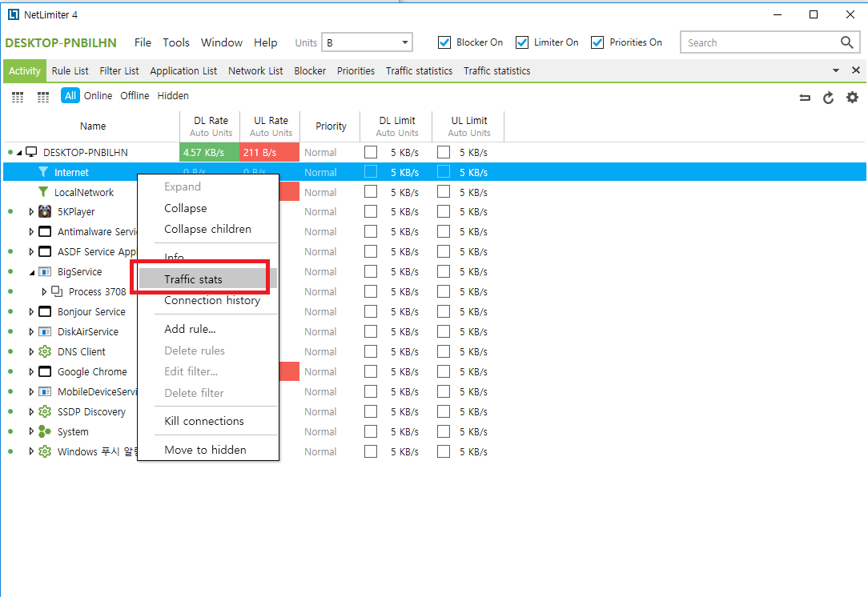Click the DESKTOP-PNBILHN monitor icon
Viewport: 868px width, 597px height.
tap(31, 152)
